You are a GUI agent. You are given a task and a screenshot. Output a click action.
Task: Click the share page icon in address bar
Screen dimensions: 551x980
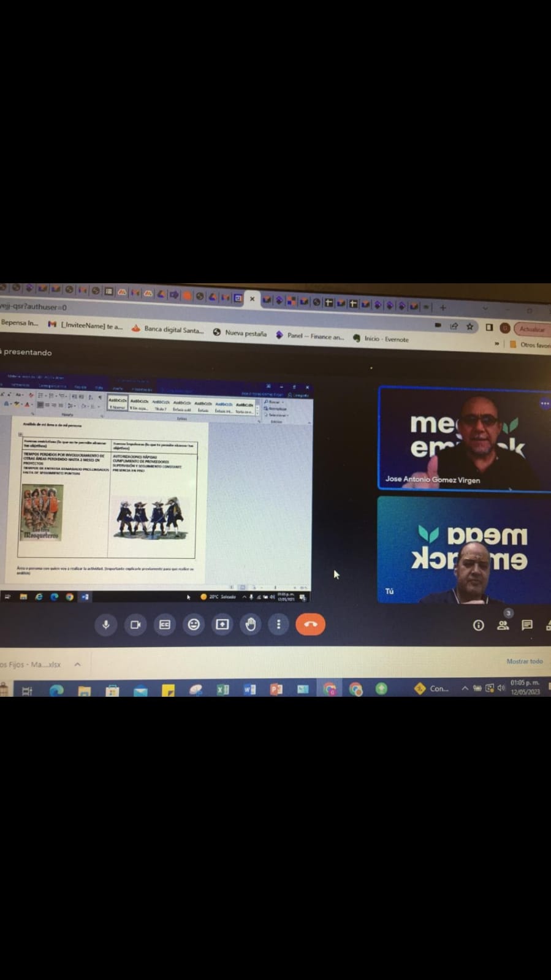pyautogui.click(x=454, y=326)
